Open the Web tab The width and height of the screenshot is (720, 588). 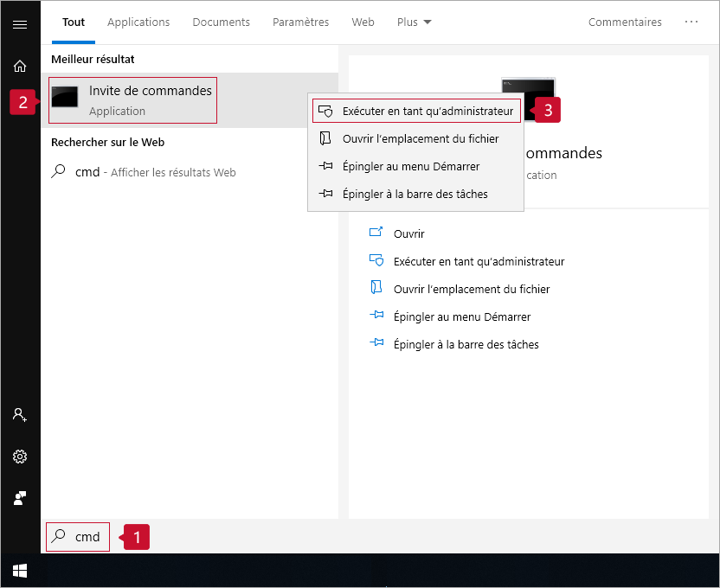click(x=363, y=22)
